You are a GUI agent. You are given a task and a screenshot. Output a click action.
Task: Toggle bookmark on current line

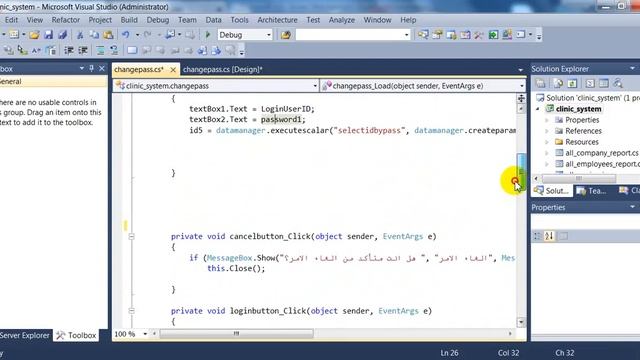pos(132,51)
